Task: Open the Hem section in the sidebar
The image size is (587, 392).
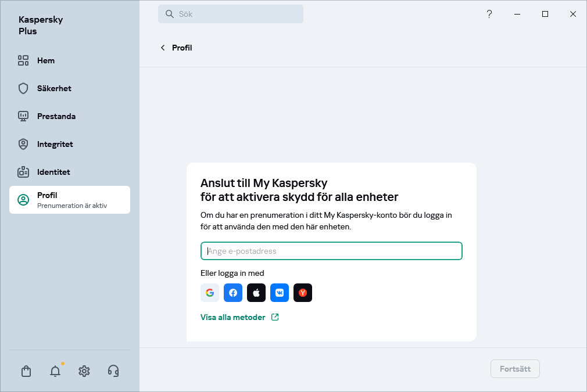Action: pyautogui.click(x=45, y=60)
